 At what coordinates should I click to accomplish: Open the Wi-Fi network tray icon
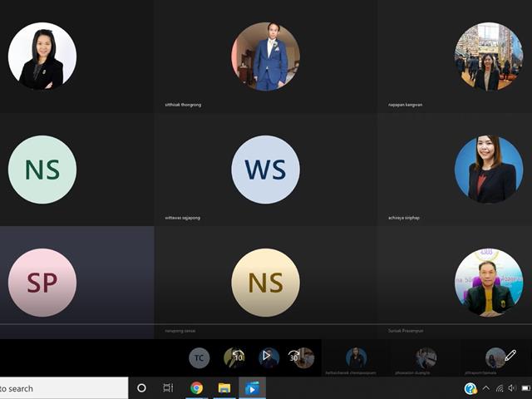pyautogui.click(x=499, y=388)
